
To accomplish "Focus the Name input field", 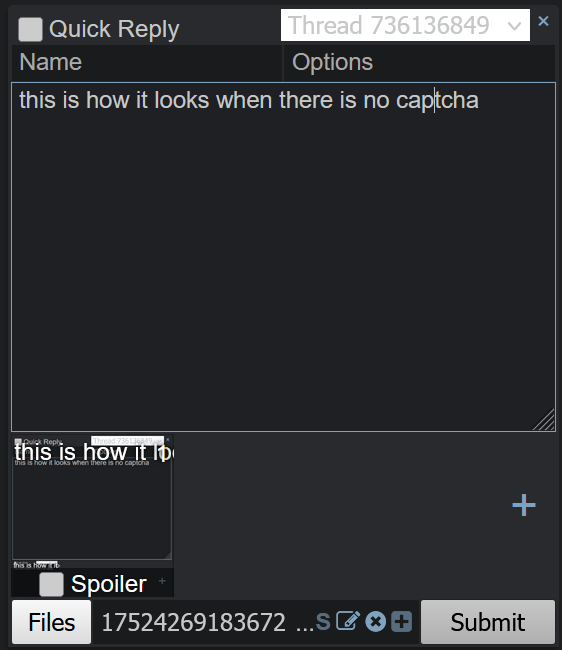I will [x=147, y=63].
